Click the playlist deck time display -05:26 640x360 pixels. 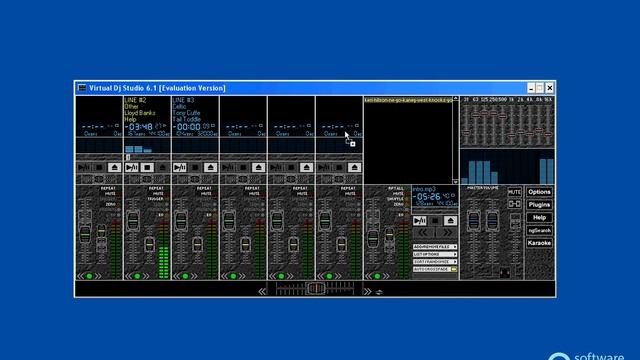(x=428, y=197)
